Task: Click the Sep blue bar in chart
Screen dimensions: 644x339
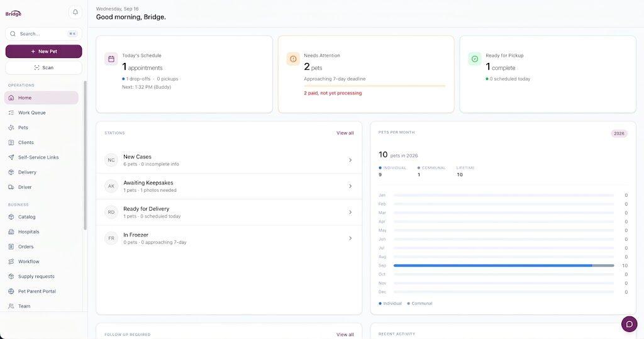Action: point(493,265)
